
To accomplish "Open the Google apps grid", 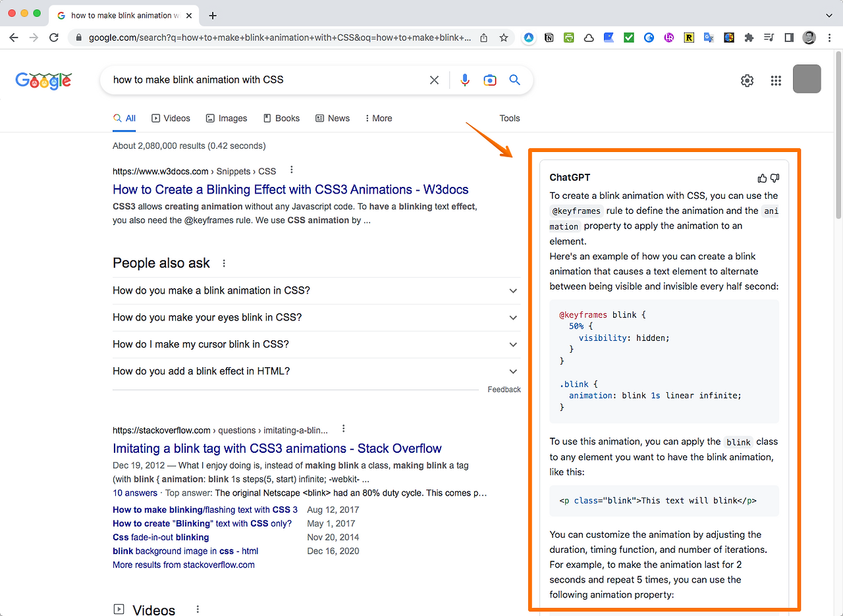I will pyautogui.click(x=776, y=80).
